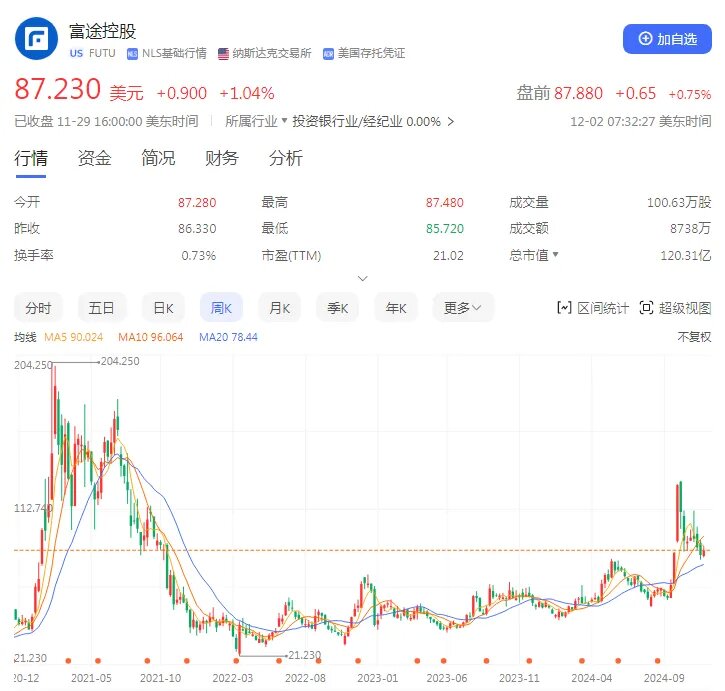Switch to the 财务 financials tab
Viewport: 725px width, 691px height.
point(222,159)
